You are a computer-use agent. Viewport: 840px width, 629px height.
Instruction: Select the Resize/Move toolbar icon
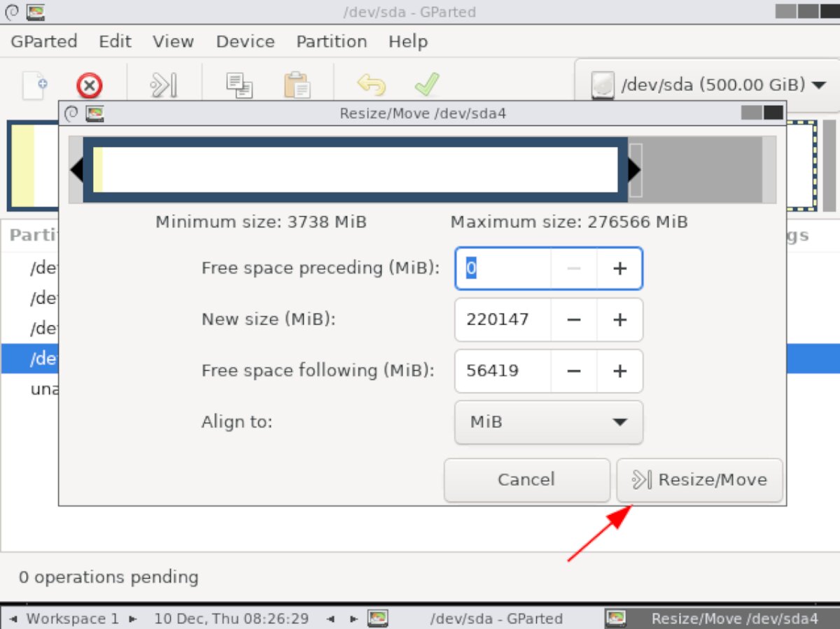(162, 84)
